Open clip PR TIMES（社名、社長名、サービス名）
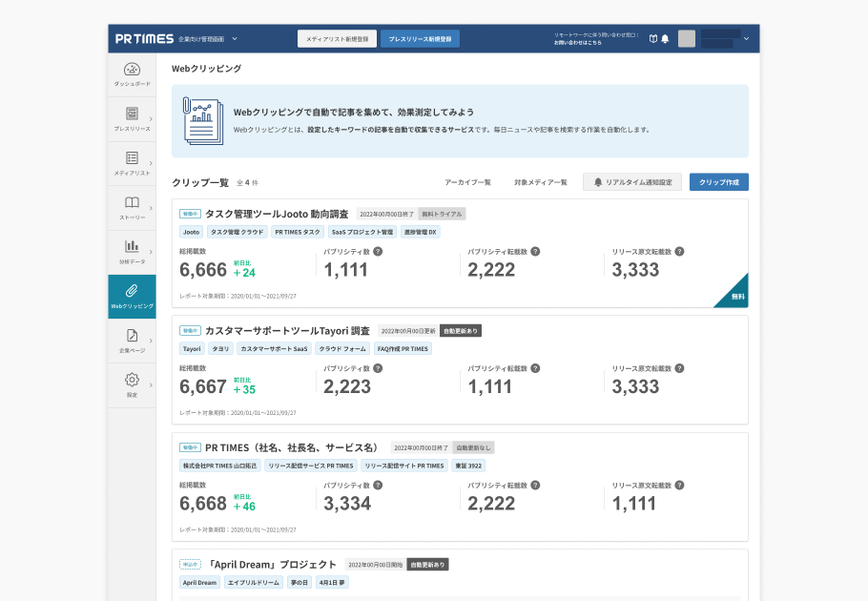The image size is (868, 601). point(293,447)
